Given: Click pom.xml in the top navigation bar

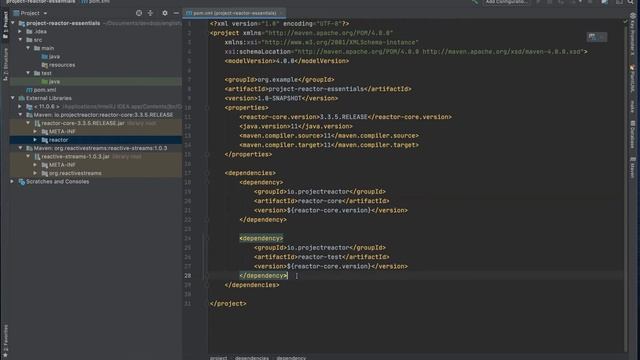Looking at the screenshot, I should [96, 2].
